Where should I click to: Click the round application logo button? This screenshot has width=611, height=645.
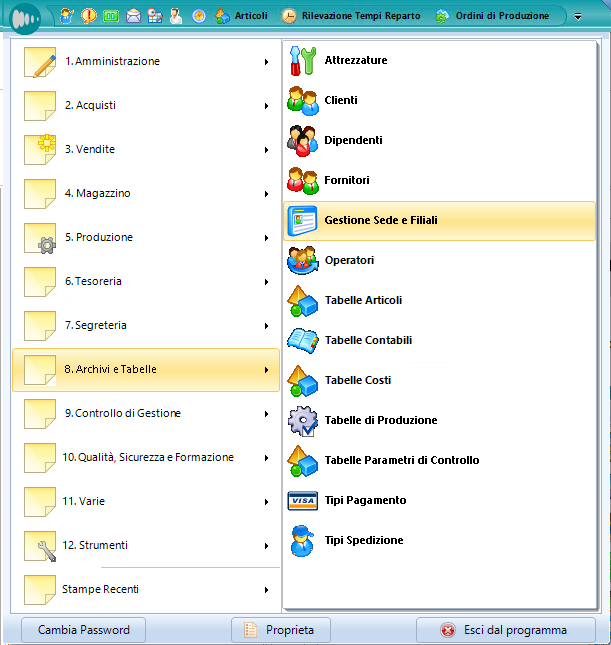tap(22, 19)
